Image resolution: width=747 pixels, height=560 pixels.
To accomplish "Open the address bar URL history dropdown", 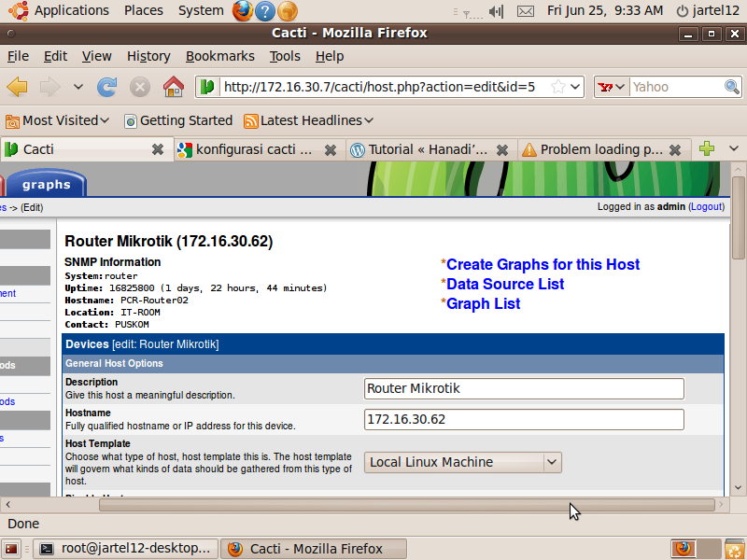I will pyautogui.click(x=575, y=87).
